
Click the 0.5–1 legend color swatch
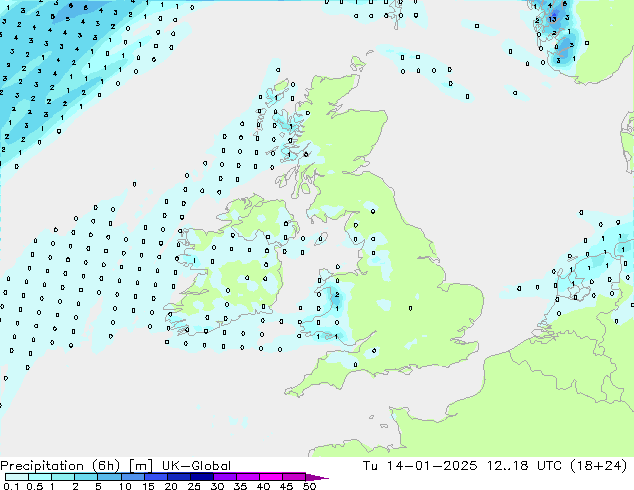40,477
